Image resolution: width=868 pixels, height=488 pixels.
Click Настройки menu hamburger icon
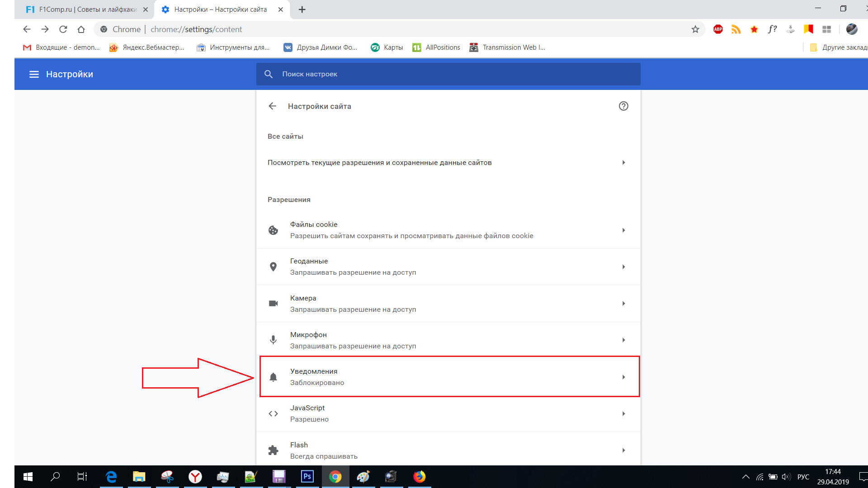34,74
